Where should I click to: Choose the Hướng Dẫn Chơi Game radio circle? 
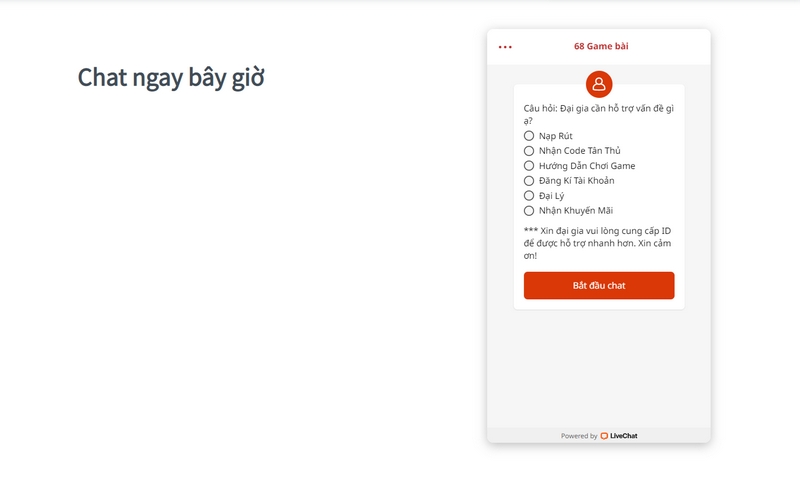point(529,166)
